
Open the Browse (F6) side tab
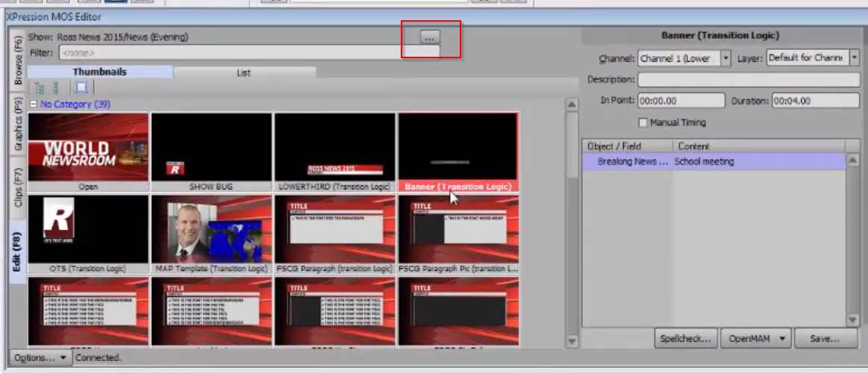18,61
